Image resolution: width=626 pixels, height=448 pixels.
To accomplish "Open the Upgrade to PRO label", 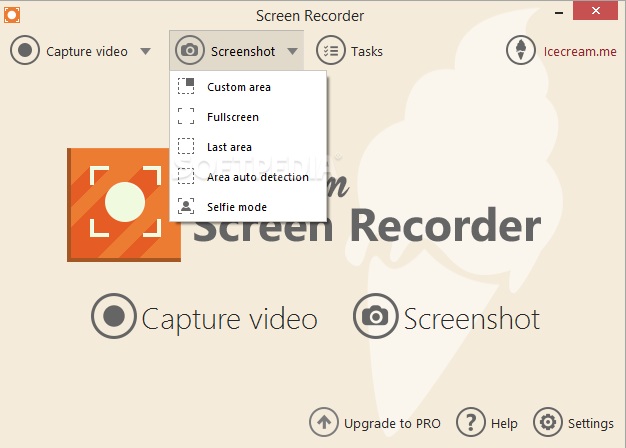I will click(392, 423).
